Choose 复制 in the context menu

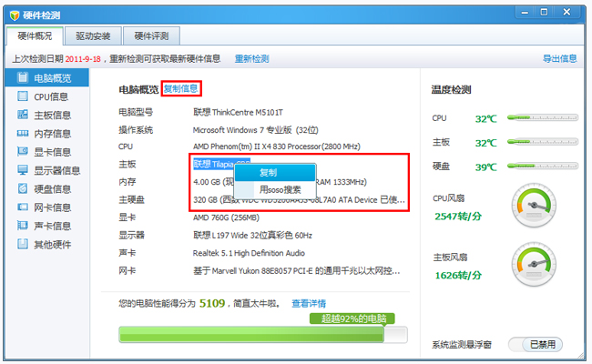pos(275,173)
